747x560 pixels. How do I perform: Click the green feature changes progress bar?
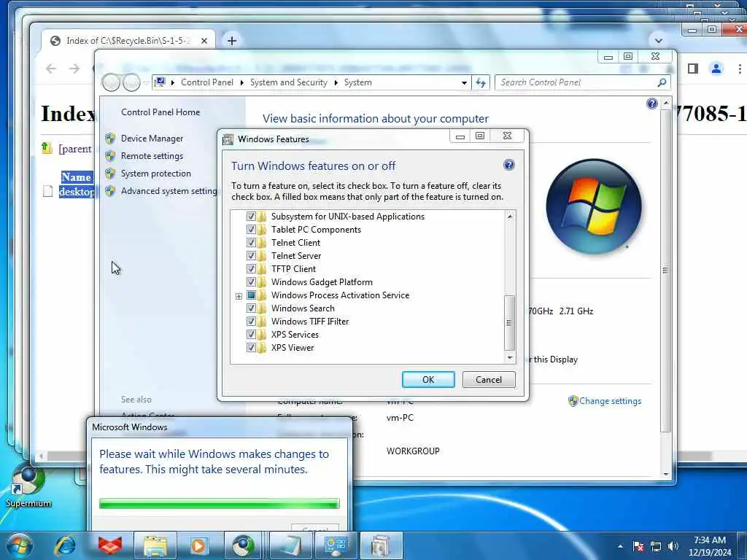(x=219, y=503)
